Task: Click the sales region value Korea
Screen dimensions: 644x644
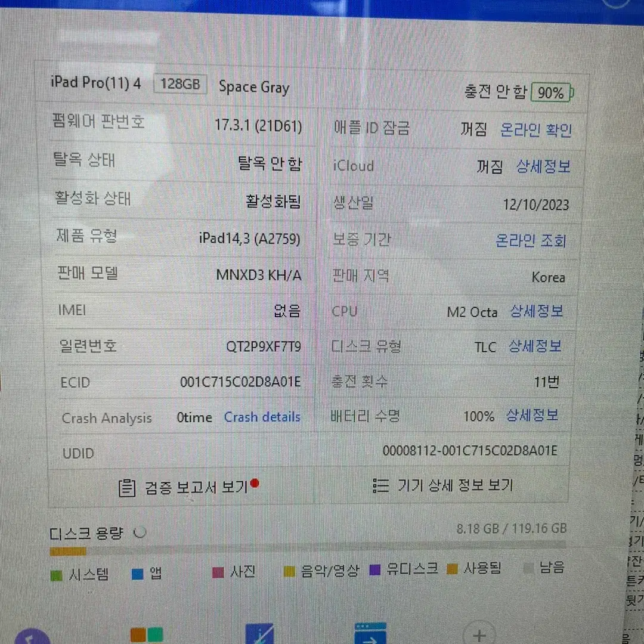Action: (x=549, y=277)
